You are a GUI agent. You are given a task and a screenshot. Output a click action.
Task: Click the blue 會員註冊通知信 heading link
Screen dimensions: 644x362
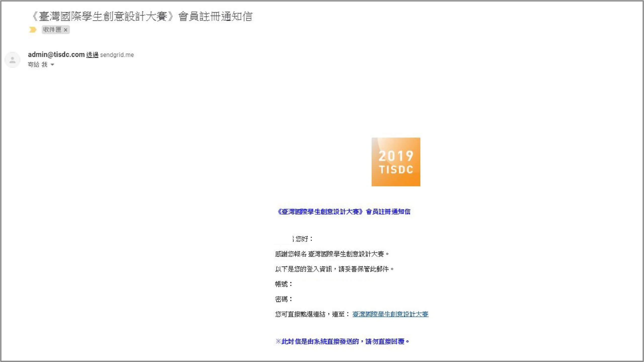click(345, 212)
